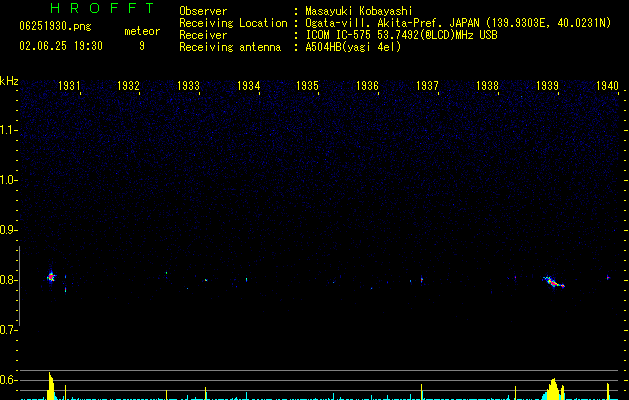
Task: Click the 0.8 kHz frequency label
Action: 8,280
